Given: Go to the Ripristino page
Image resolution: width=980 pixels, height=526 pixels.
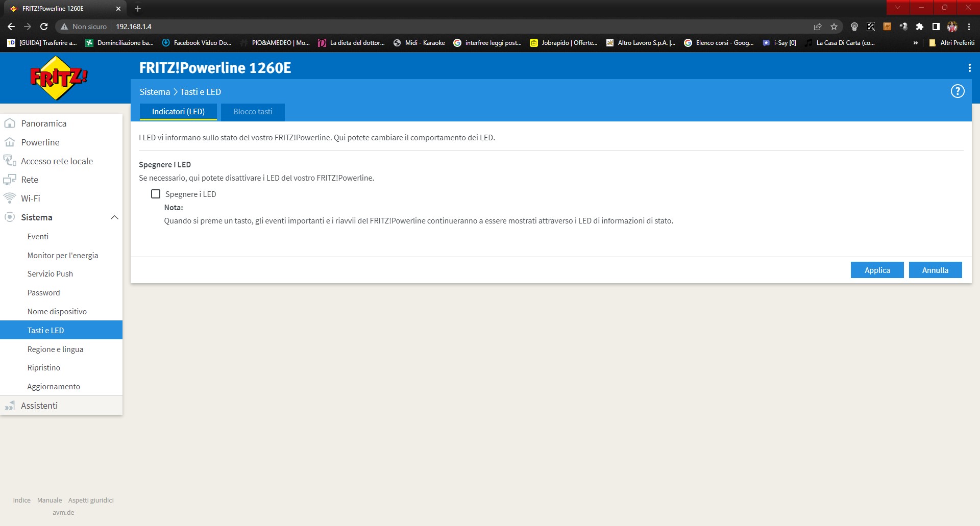Looking at the screenshot, I should coord(43,368).
